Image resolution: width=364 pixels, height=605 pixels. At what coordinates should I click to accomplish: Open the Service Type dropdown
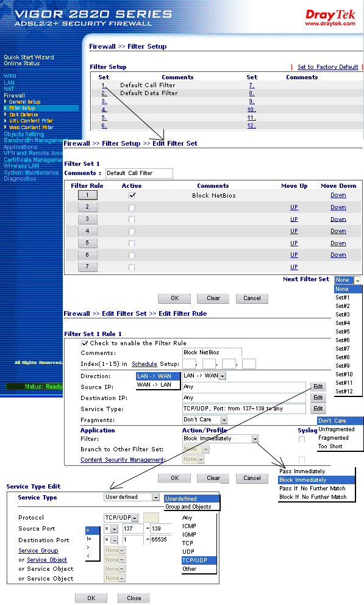(x=132, y=497)
